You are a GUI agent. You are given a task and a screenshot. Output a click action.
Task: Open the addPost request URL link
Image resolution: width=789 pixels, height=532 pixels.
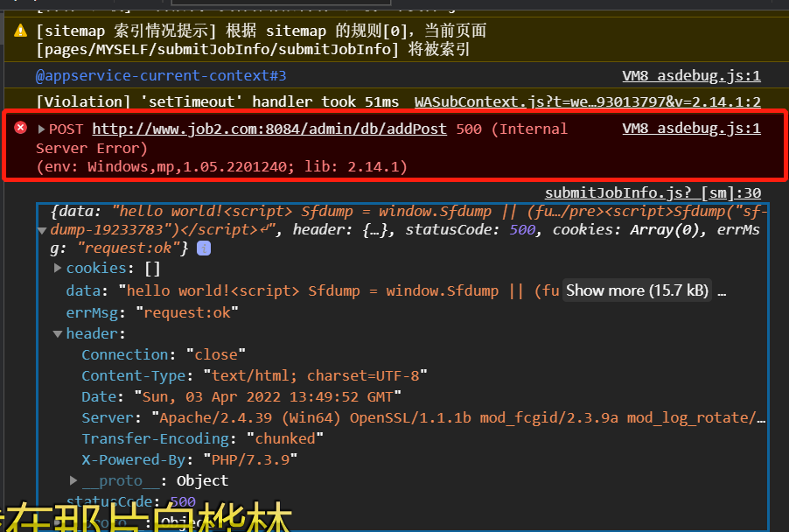(269, 129)
